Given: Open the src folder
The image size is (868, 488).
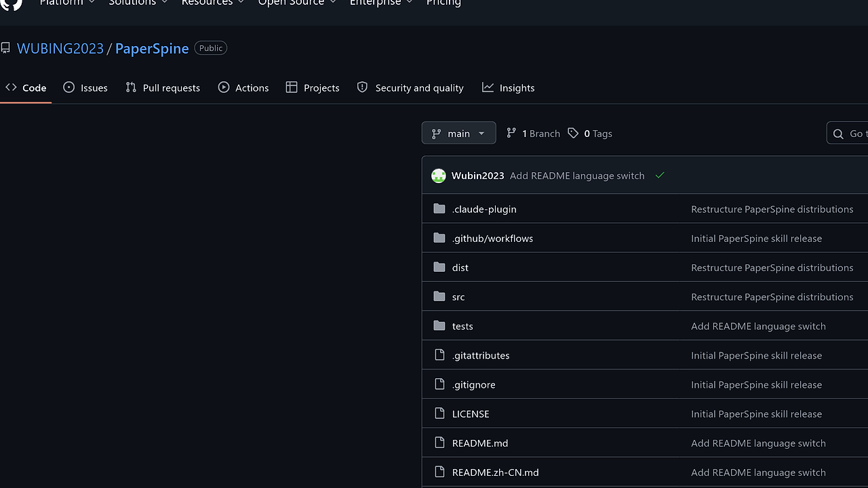Looking at the screenshot, I should [x=458, y=296].
